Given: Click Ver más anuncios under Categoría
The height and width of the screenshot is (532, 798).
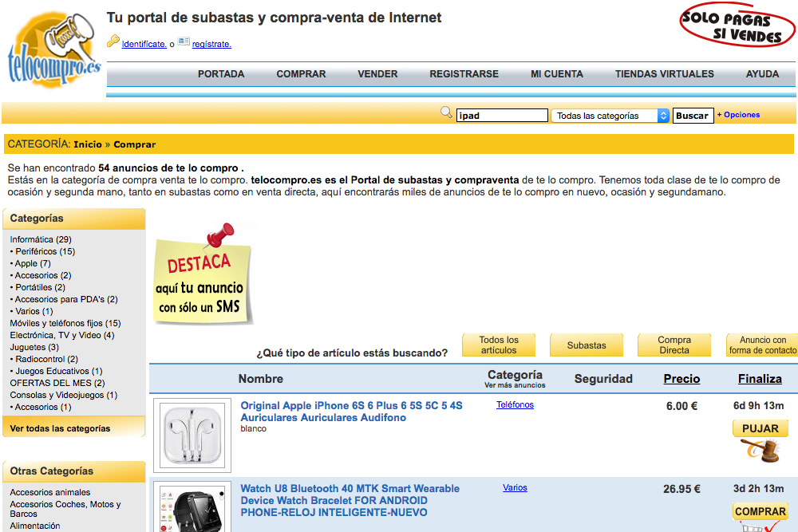Looking at the screenshot, I should pyautogui.click(x=515, y=385).
